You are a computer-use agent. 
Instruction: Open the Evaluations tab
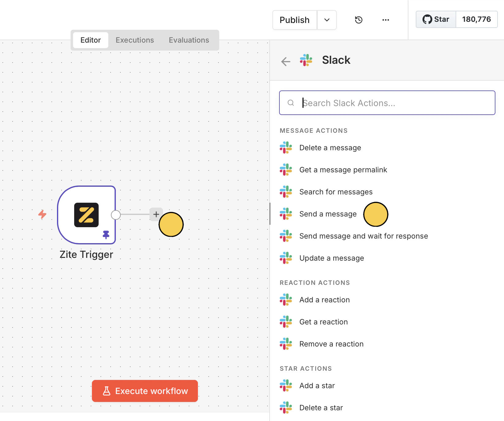pos(189,40)
